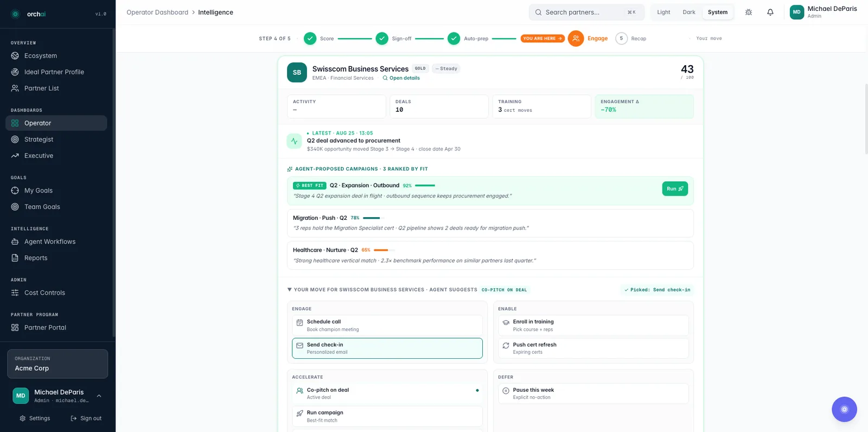Click the MD avatar in top bar

click(796, 12)
